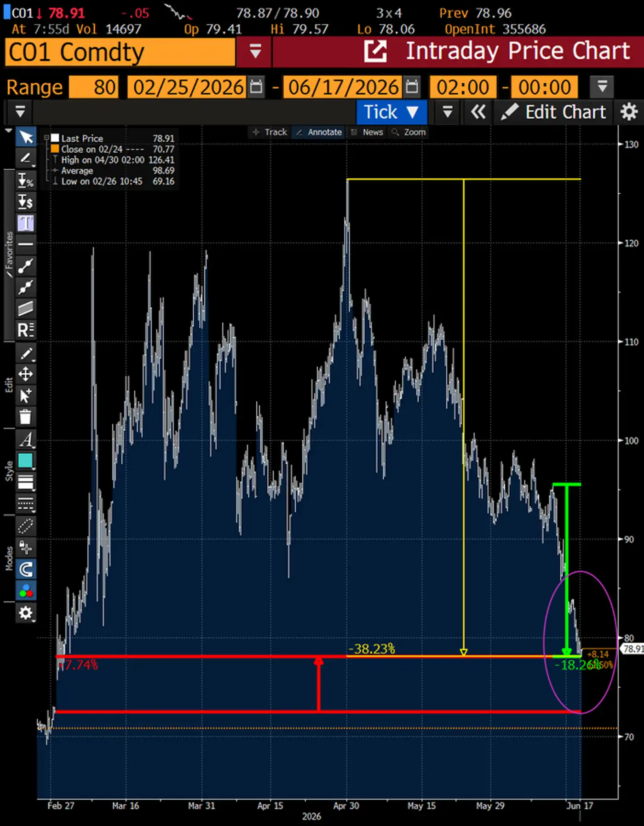The image size is (644, 826).
Task: Select the percent change measure tool
Action: point(26,180)
